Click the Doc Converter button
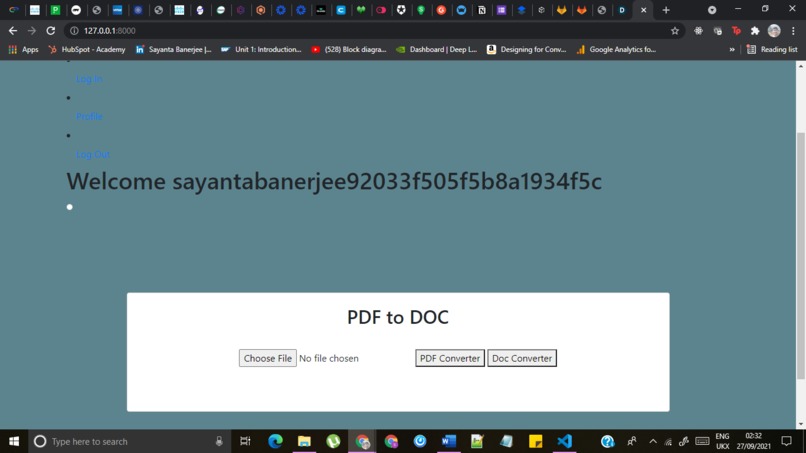 [x=522, y=358]
